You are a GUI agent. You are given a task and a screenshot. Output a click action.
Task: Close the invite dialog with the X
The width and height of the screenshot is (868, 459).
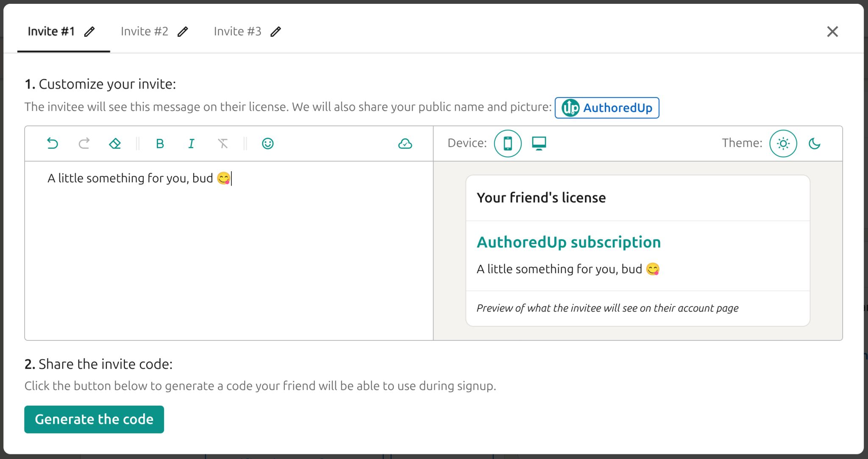(832, 31)
